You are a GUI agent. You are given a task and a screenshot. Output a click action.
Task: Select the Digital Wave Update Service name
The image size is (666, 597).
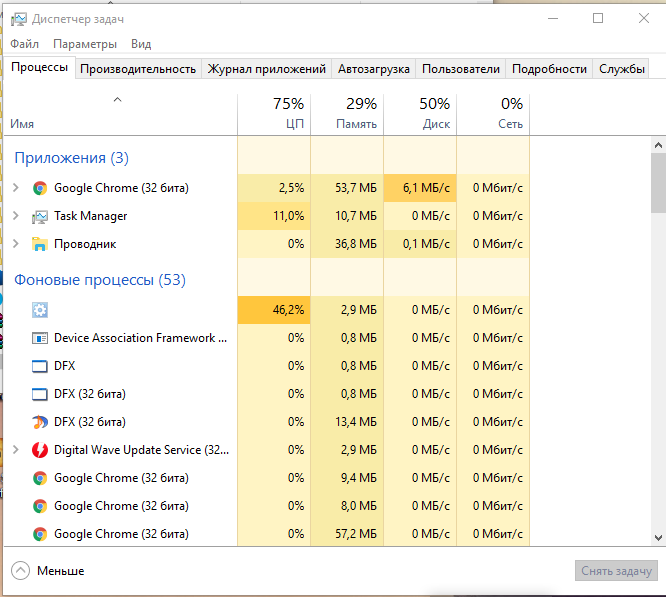(141, 450)
